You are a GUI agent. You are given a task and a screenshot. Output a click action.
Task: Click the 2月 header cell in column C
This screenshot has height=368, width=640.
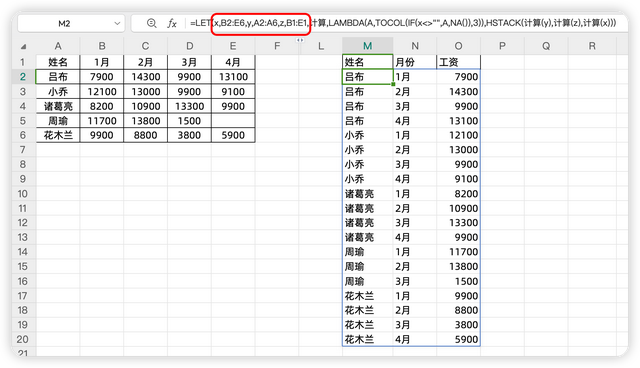145,62
